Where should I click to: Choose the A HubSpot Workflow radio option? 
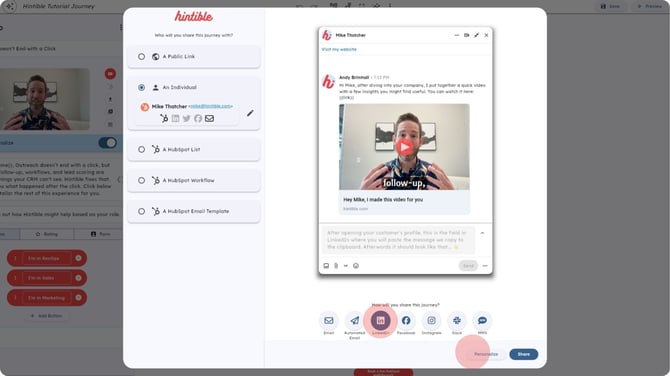point(141,180)
